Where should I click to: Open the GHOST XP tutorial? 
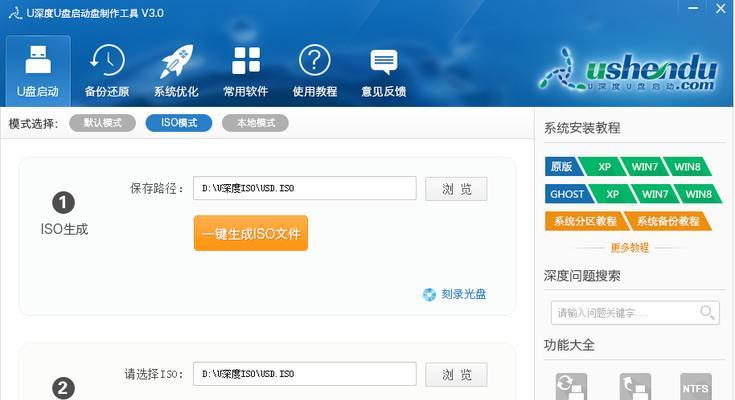click(612, 194)
